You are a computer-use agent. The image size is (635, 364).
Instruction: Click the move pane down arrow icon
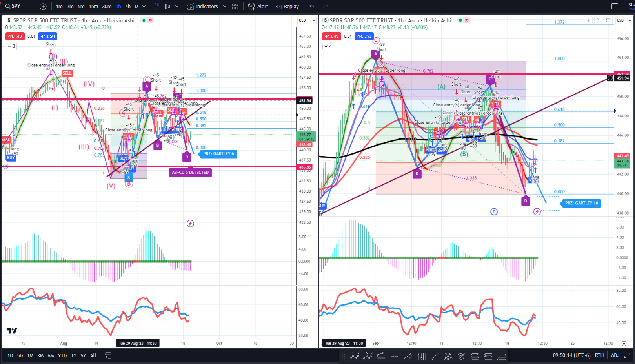[x=588, y=20]
